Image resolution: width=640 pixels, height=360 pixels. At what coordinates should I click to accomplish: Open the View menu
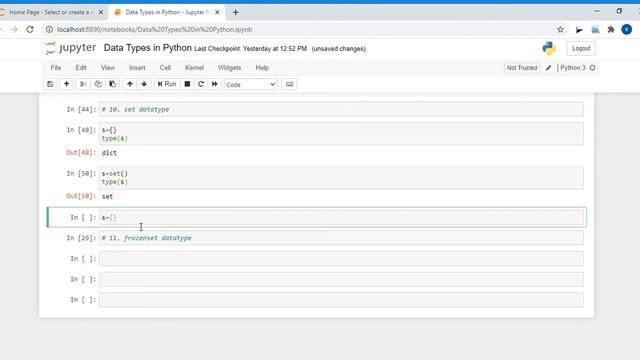(108, 68)
